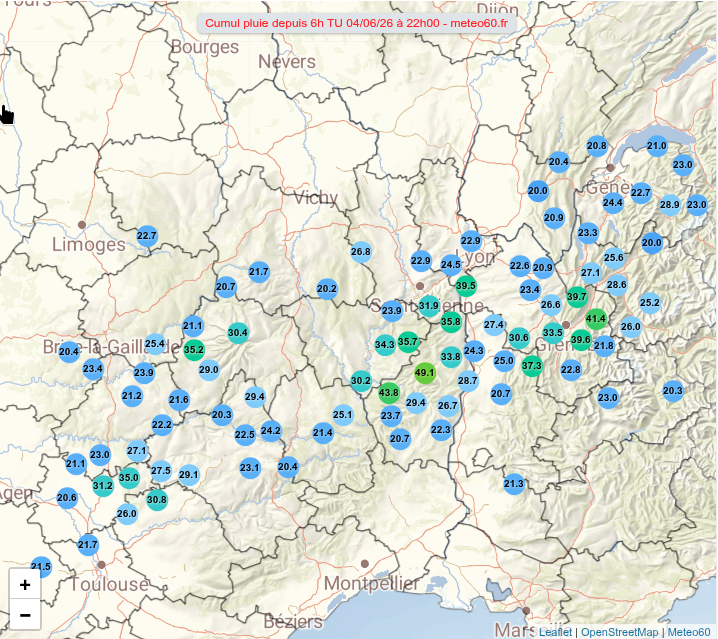Click the 41.4 green station marker
Viewport: 718px width, 639px height.
tap(596, 318)
